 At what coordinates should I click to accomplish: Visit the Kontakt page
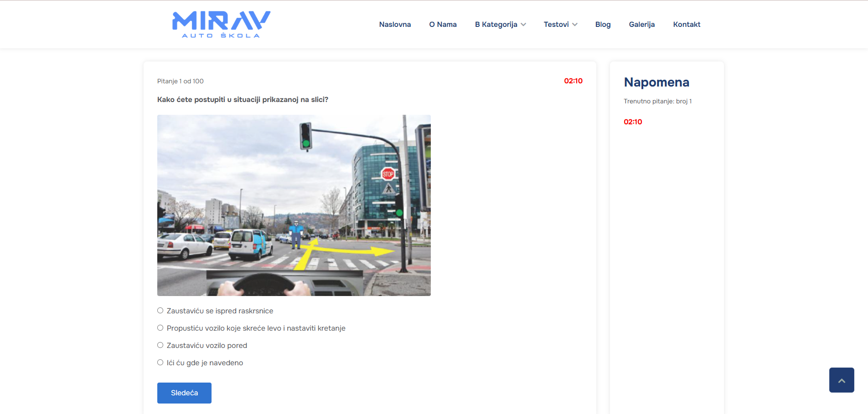pos(687,25)
